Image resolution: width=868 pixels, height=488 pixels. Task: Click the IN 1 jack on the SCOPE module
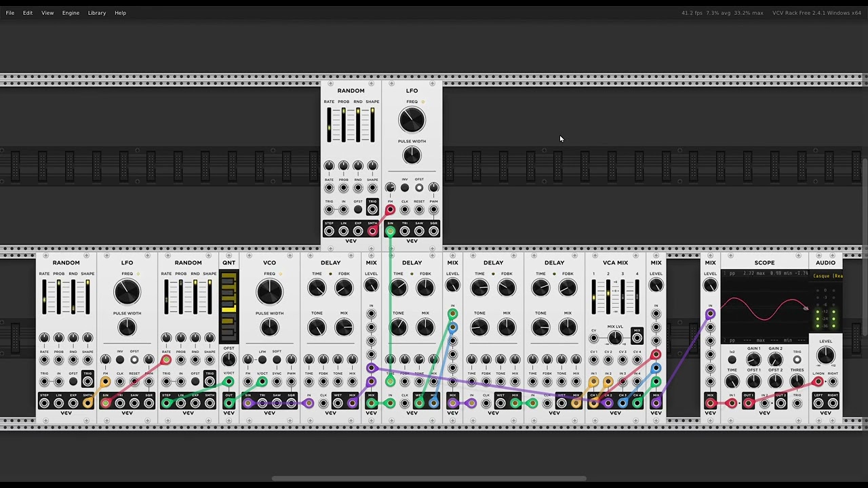tap(732, 403)
